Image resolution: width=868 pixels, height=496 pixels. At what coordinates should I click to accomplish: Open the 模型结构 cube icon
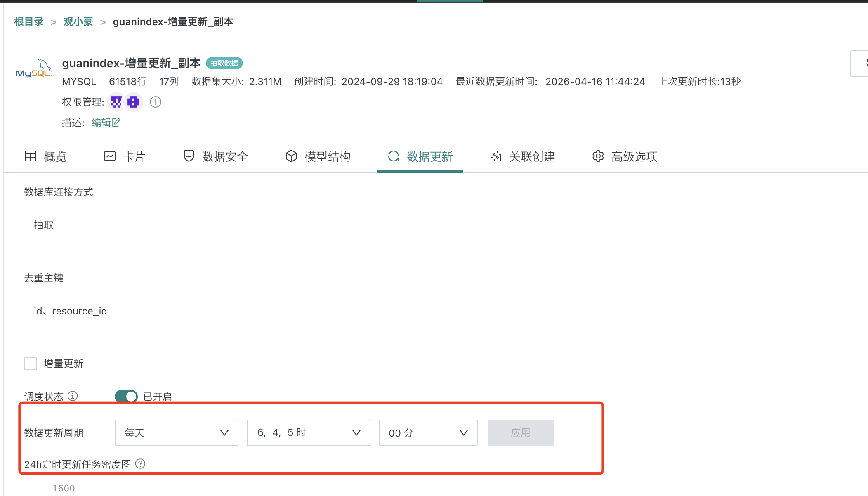[291, 156]
